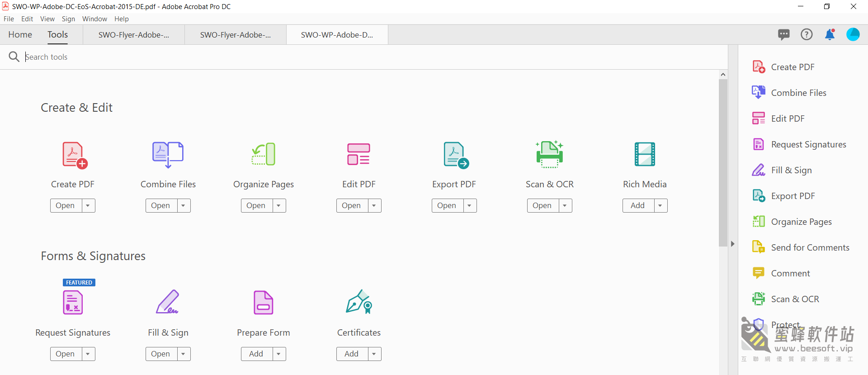Viewport: 868px width, 375px height.
Task: Open the File menu
Action: (x=9, y=19)
